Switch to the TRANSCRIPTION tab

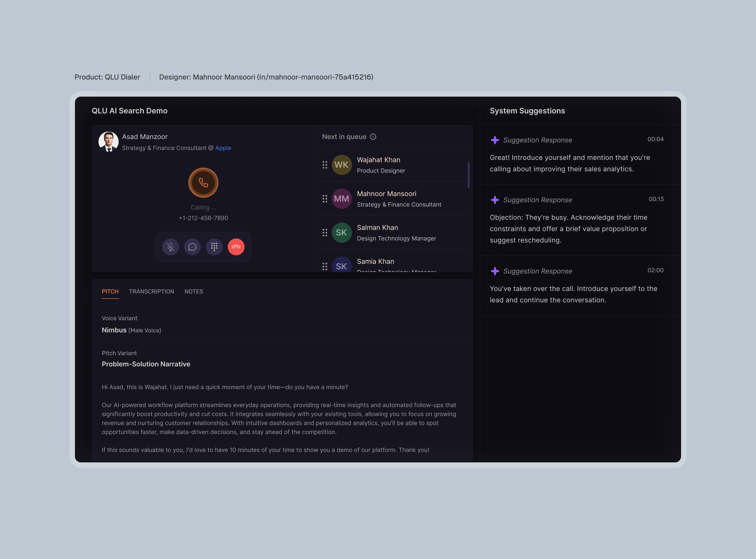point(152,291)
